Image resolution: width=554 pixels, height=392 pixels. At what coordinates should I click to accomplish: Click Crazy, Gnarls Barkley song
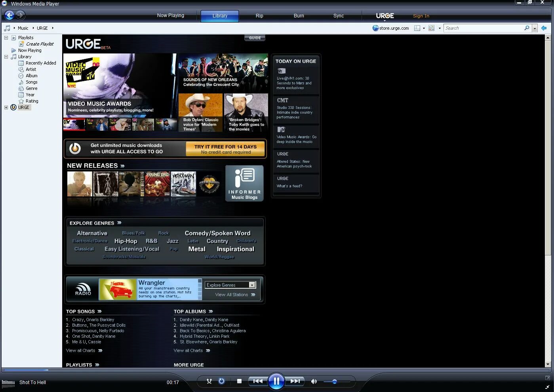click(x=93, y=320)
